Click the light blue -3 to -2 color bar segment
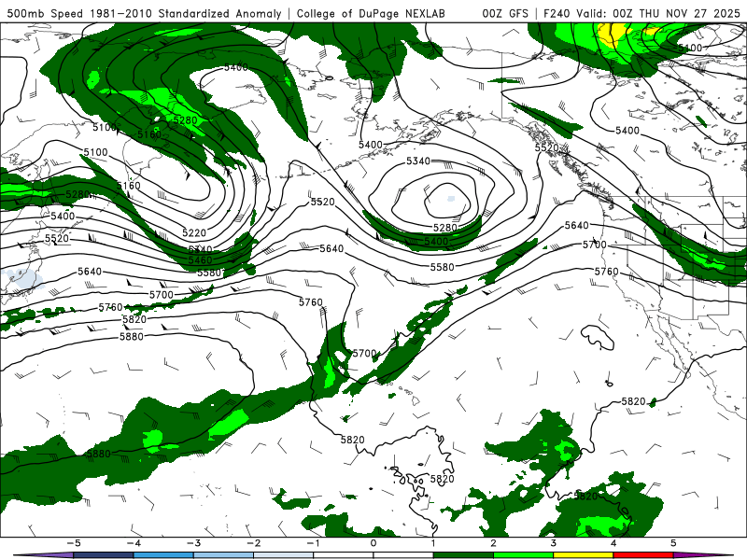The image size is (747, 560). pyautogui.click(x=223, y=555)
